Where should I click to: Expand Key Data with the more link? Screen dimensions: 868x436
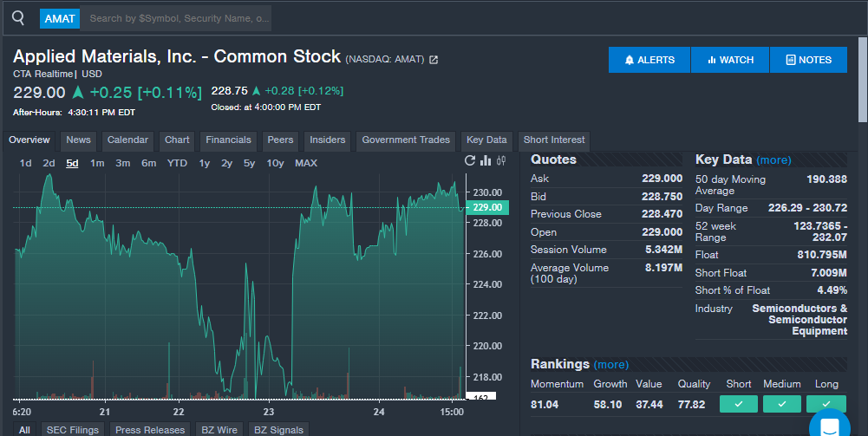click(773, 160)
